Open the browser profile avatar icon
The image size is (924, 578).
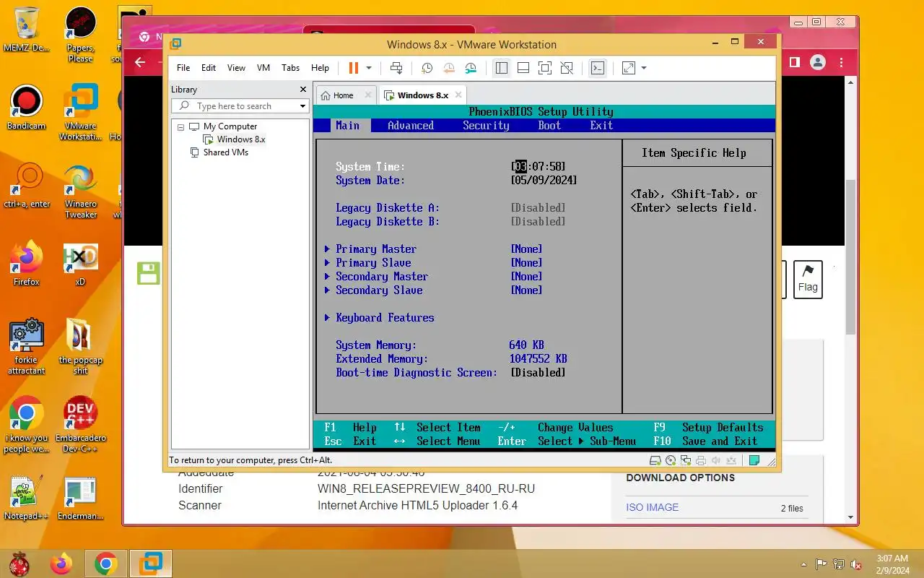click(x=817, y=62)
